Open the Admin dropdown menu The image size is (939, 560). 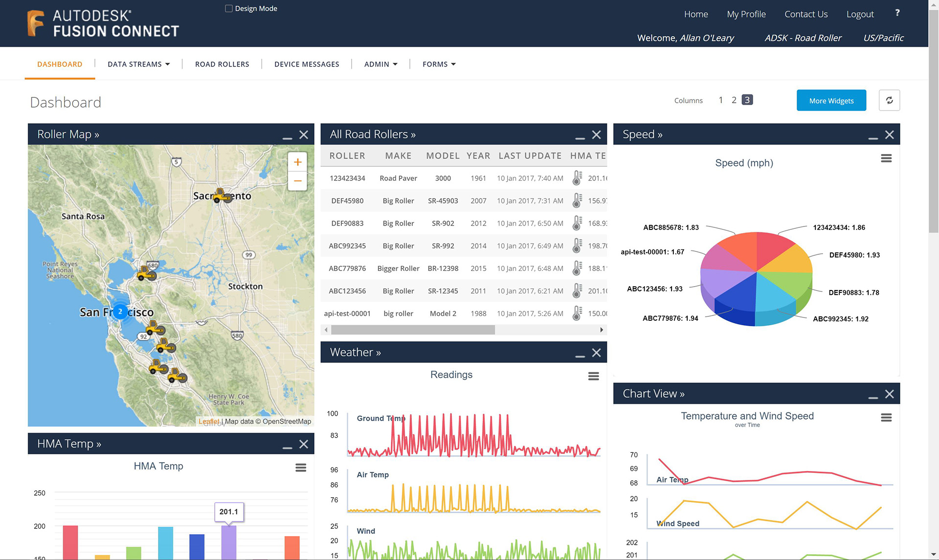click(x=380, y=64)
